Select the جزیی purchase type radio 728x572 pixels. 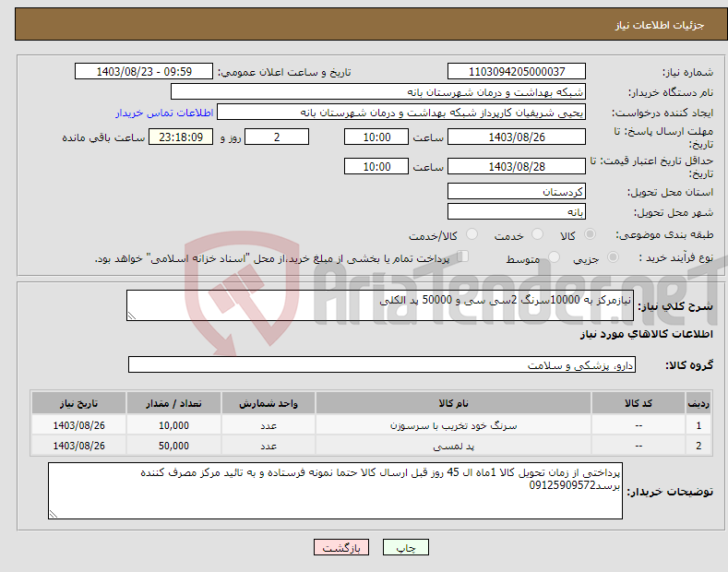[613, 257]
